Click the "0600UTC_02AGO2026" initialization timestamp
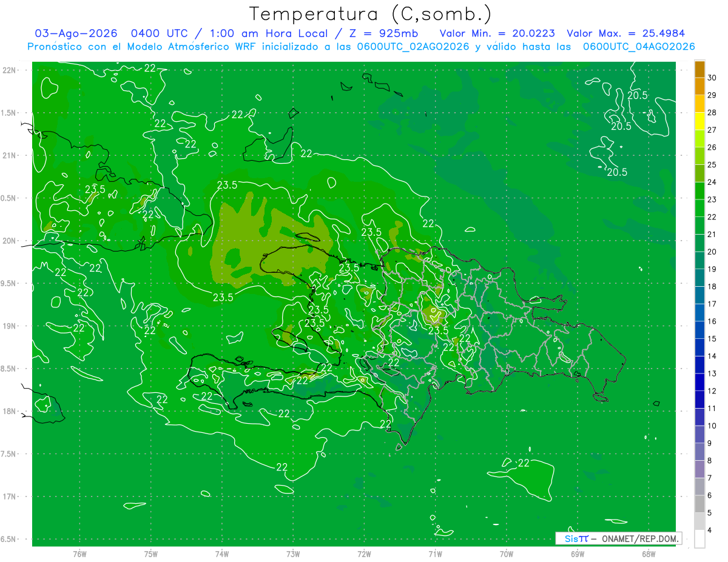The image size is (728, 562). 413,47
